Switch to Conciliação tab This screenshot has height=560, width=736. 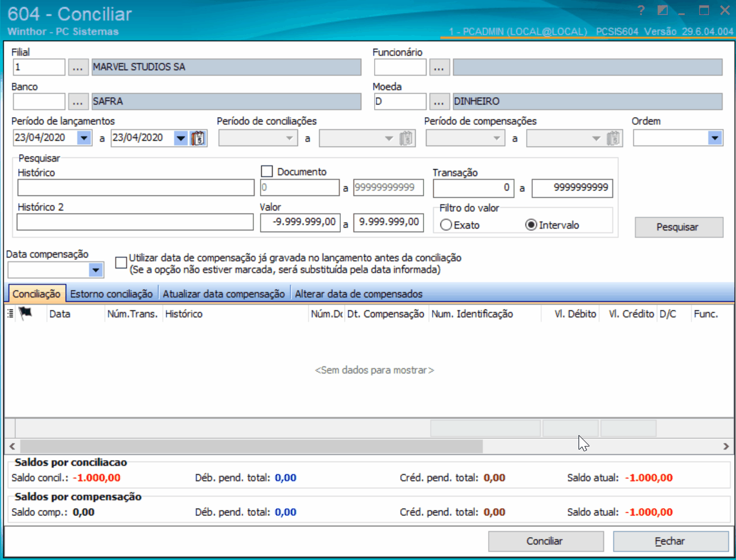pyautogui.click(x=36, y=294)
